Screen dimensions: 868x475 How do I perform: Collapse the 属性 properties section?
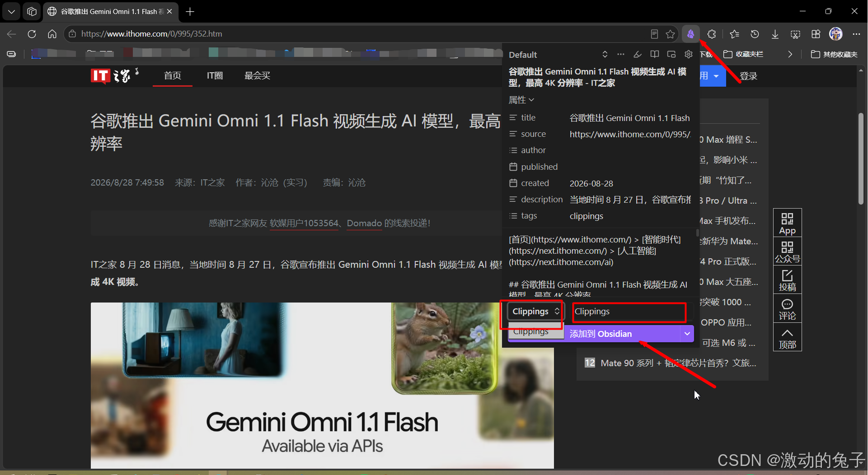point(521,100)
